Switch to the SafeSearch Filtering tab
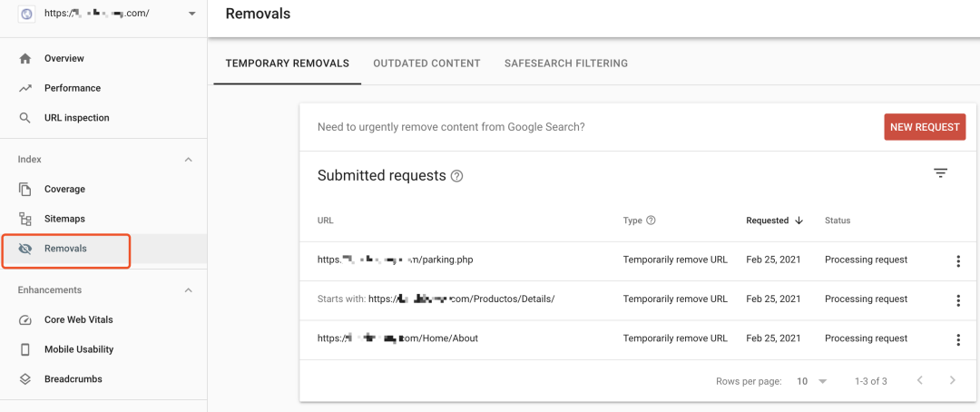The image size is (980, 412). (566, 64)
